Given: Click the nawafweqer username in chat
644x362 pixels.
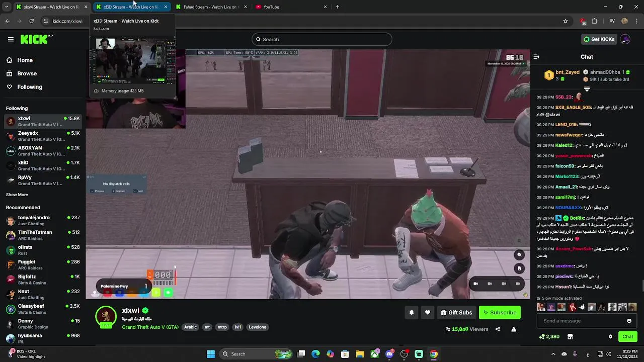Looking at the screenshot, I should pyautogui.click(x=569, y=135).
